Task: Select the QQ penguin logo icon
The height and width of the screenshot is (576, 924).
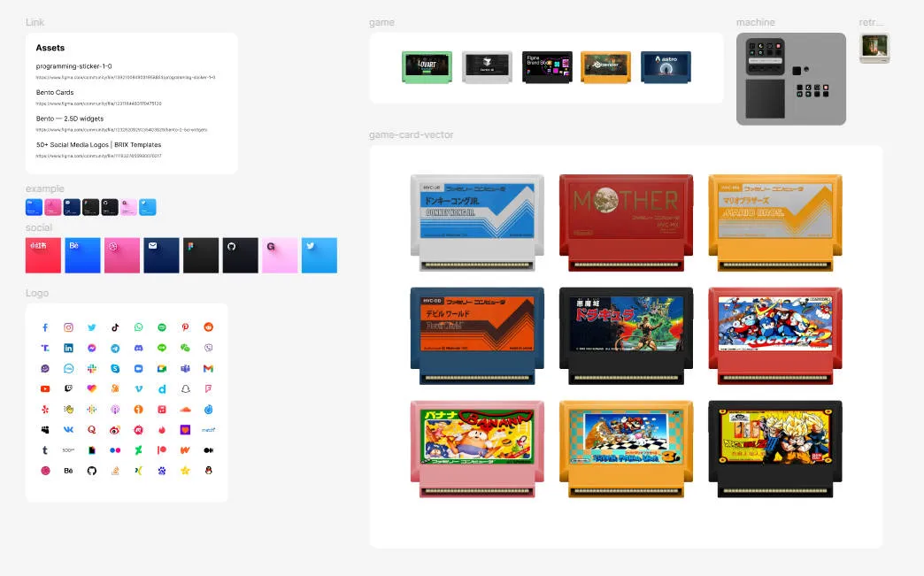Action: pos(209,471)
